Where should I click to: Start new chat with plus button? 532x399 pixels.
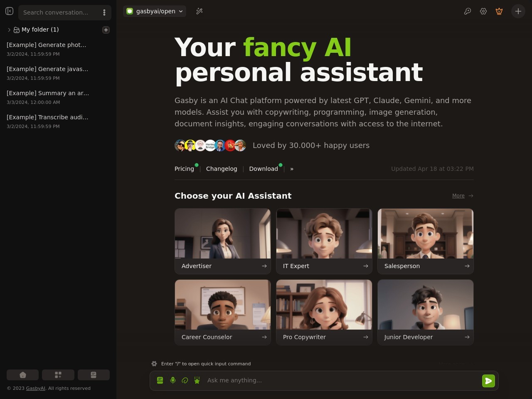(x=518, y=11)
